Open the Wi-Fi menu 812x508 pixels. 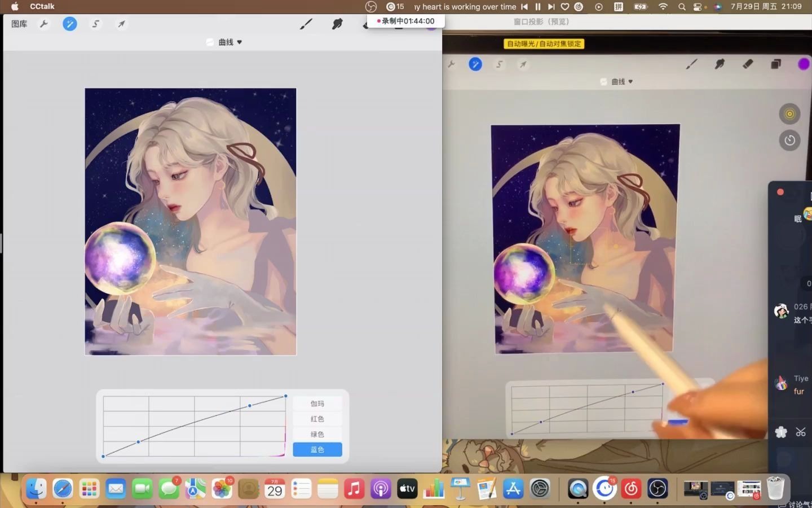tap(663, 7)
